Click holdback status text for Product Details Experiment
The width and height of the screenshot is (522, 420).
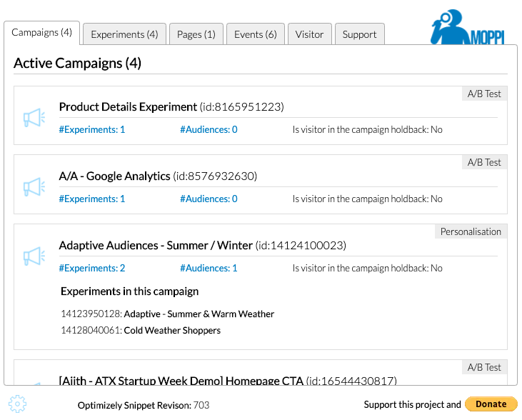coord(368,129)
